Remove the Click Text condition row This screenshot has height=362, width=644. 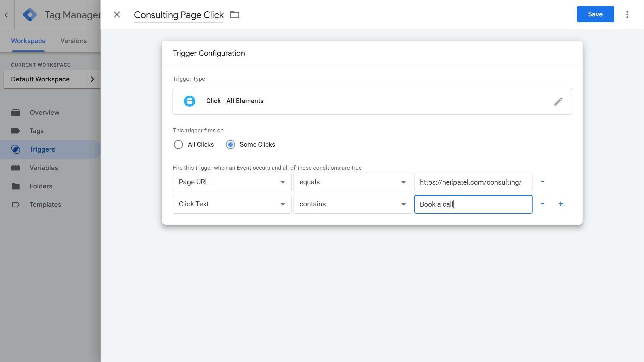pos(543,204)
